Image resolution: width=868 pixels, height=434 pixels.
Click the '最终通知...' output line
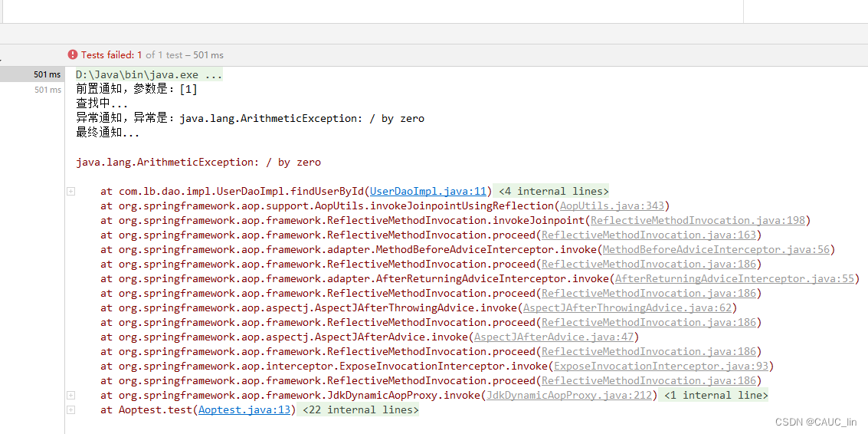(108, 133)
